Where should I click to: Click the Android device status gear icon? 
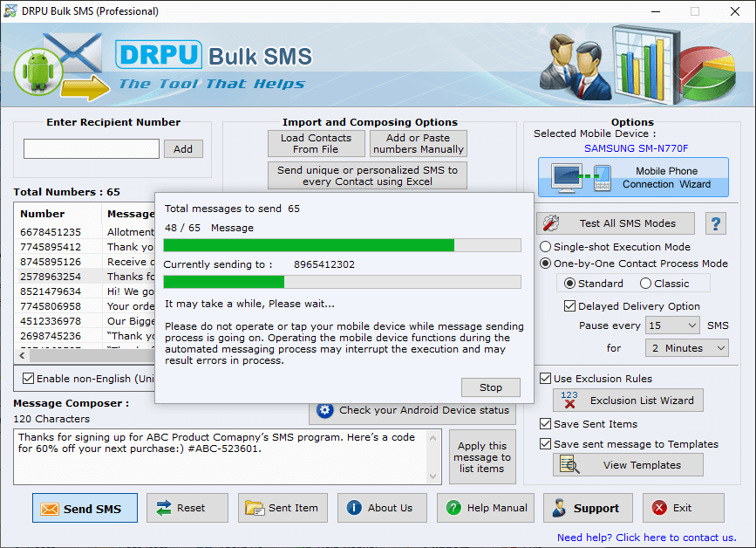click(325, 410)
